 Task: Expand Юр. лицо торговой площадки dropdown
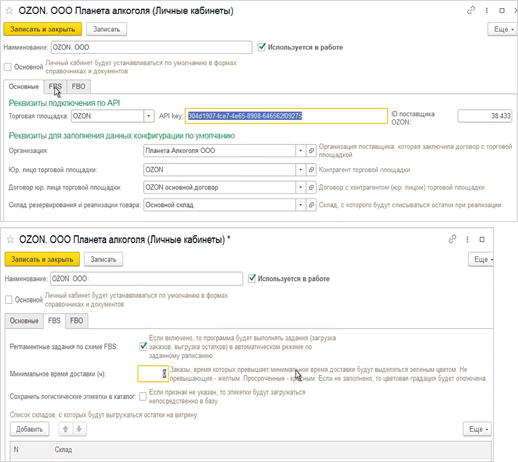[x=300, y=170]
